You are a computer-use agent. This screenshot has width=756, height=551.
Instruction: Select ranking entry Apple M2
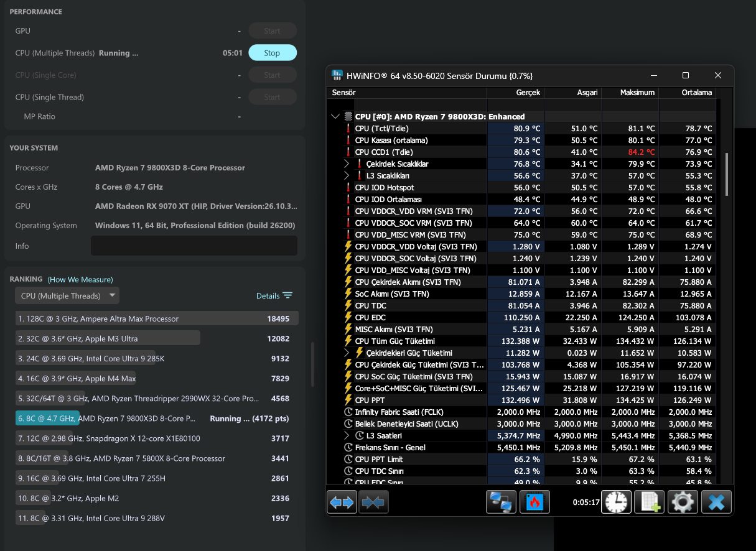[157, 498]
